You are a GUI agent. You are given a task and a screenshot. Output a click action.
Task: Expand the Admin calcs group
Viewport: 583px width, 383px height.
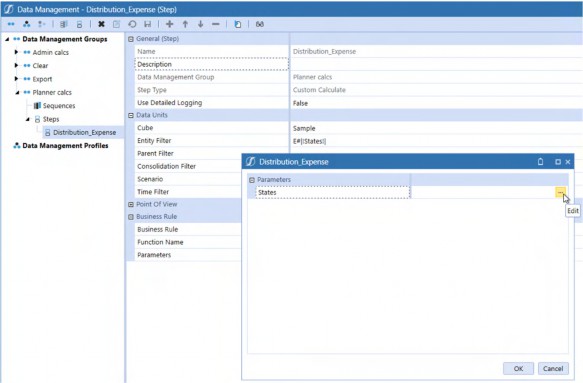click(16, 52)
